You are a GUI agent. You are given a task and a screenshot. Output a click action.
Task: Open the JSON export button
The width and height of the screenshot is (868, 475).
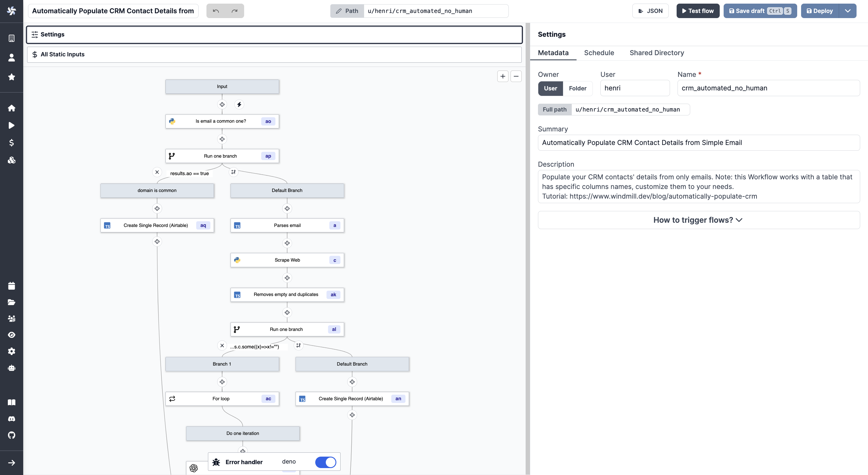(650, 11)
